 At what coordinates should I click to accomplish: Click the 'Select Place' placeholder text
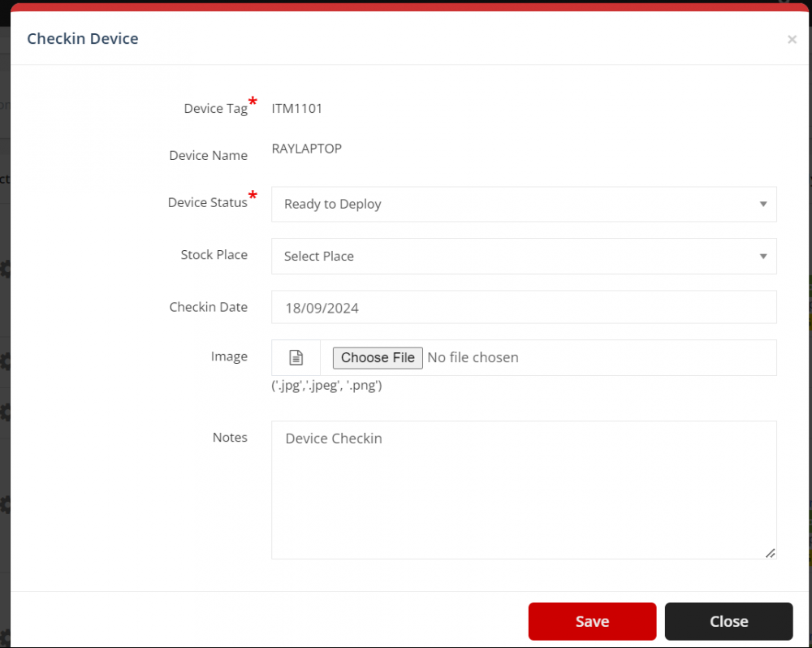pos(318,256)
